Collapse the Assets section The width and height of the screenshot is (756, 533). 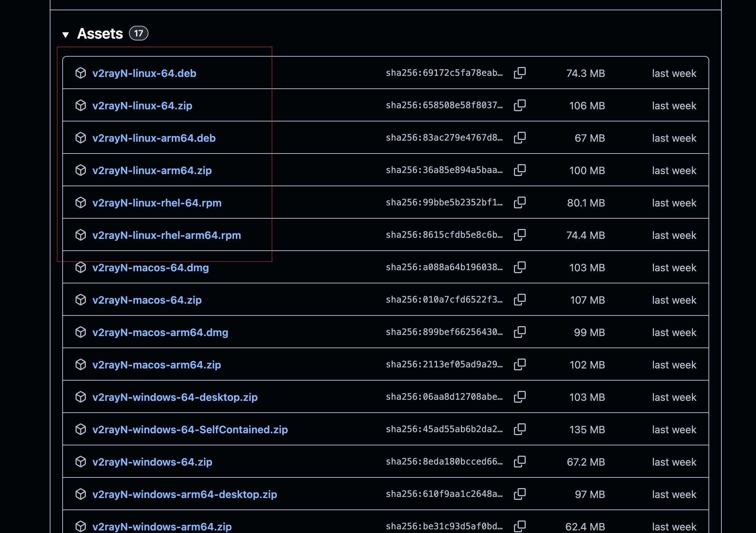tap(66, 34)
